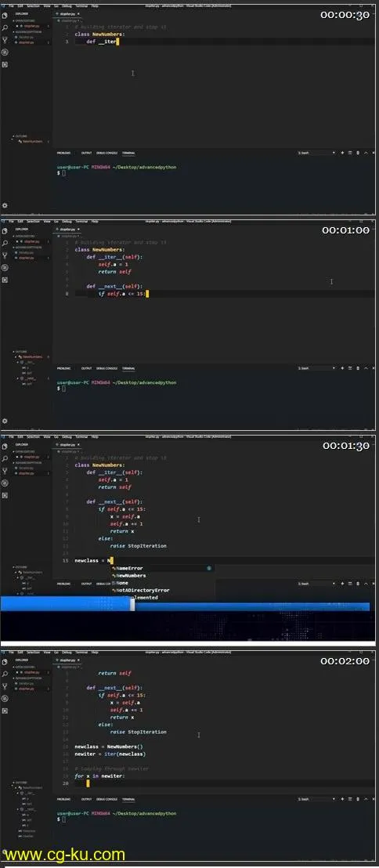Open Source Control in the 00:01:00 frame

5,255
